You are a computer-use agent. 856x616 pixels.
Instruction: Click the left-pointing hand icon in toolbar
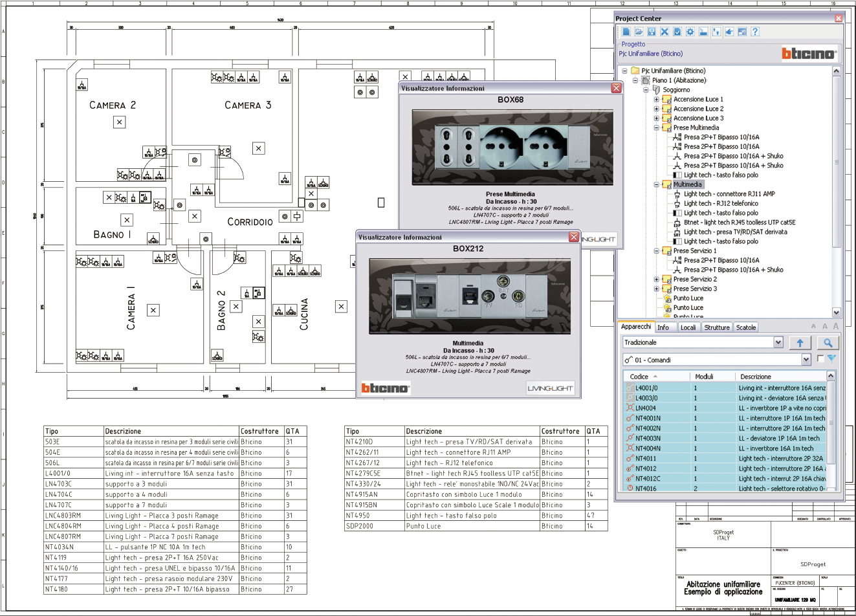729,32
